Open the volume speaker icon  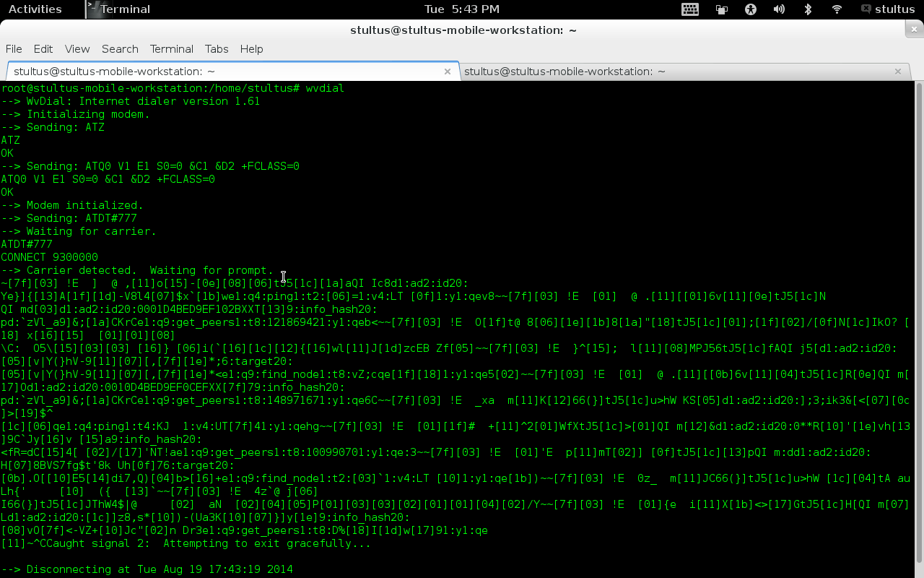point(779,9)
